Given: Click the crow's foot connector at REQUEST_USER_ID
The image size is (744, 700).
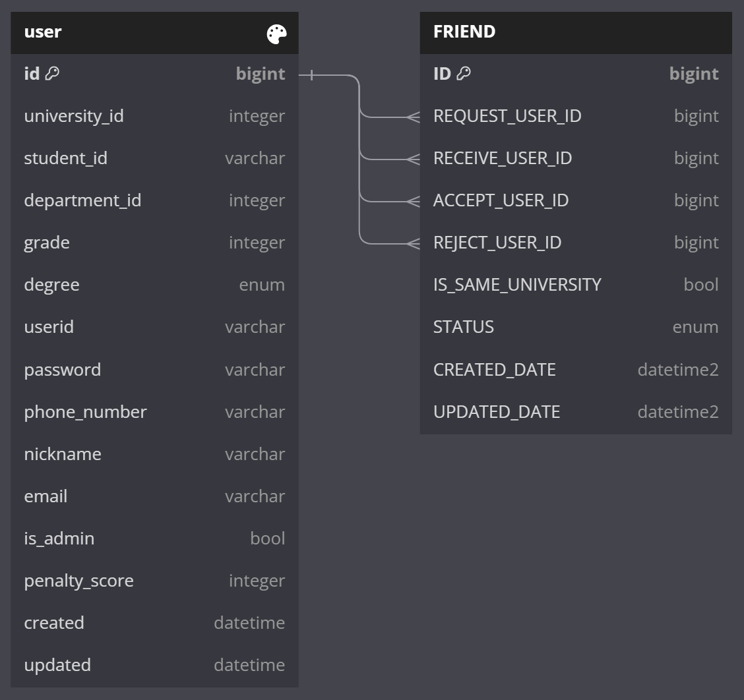Looking at the screenshot, I should click(x=414, y=117).
